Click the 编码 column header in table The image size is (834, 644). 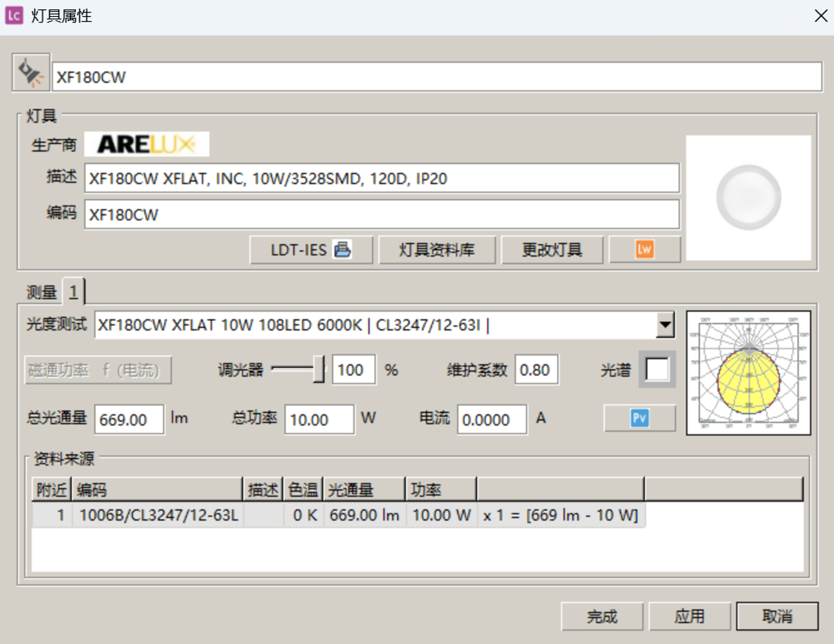point(156,489)
